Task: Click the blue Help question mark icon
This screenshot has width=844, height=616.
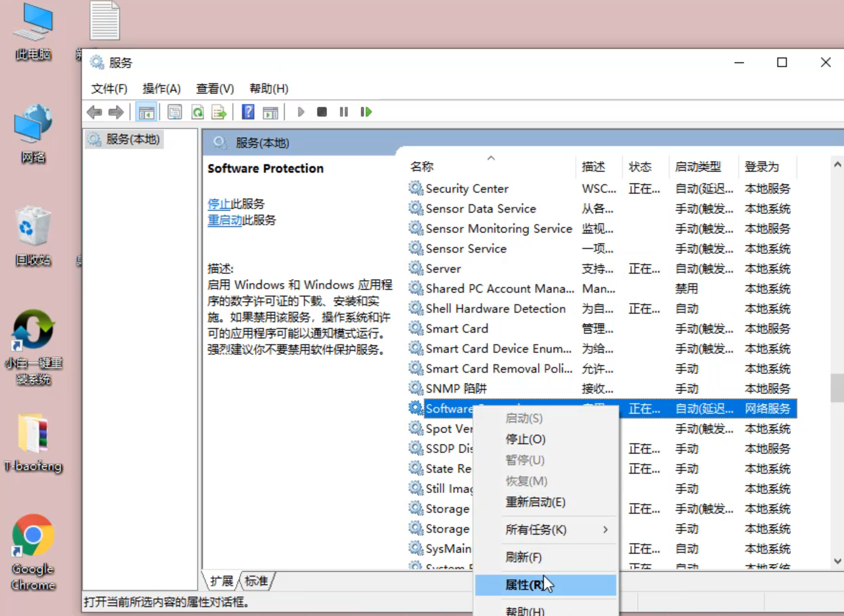Action: (248, 112)
